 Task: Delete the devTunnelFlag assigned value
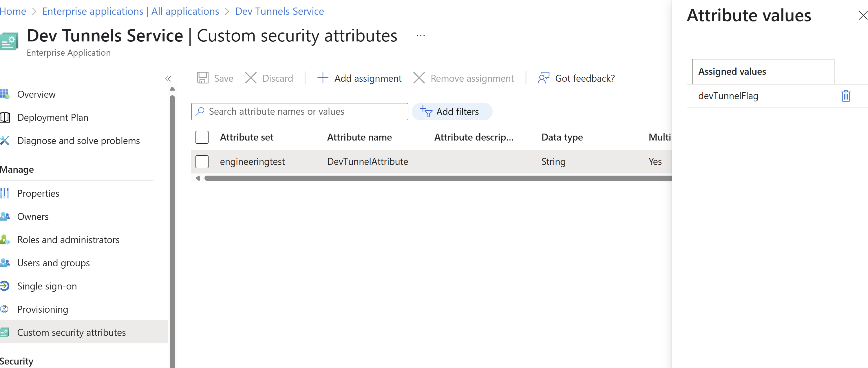click(x=846, y=96)
